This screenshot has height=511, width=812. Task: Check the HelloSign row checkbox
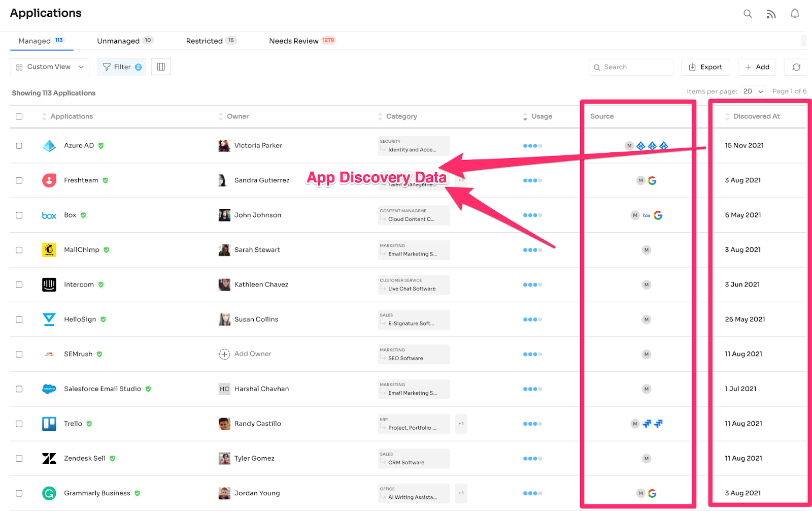[x=19, y=320]
